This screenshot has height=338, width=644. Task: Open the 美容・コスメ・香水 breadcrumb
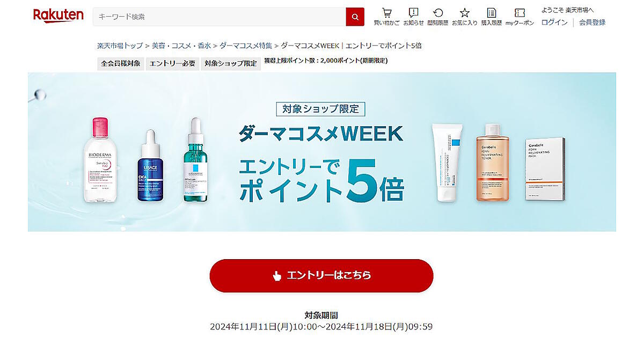[181, 46]
